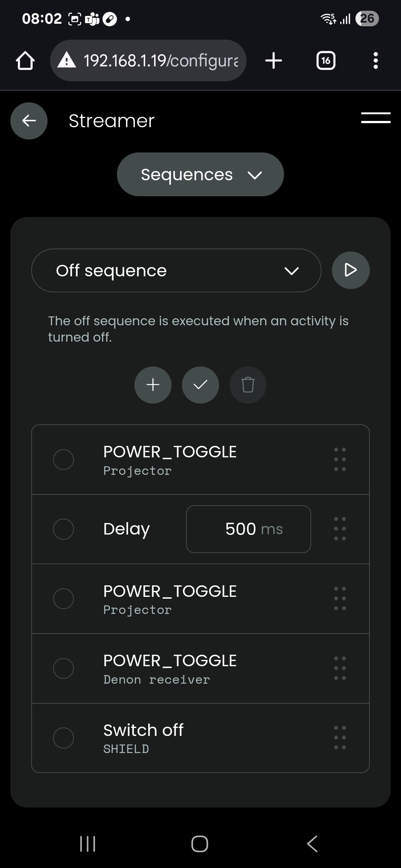The width and height of the screenshot is (401, 868).
Task: Grab drag handle of Switch off row
Action: click(x=340, y=737)
